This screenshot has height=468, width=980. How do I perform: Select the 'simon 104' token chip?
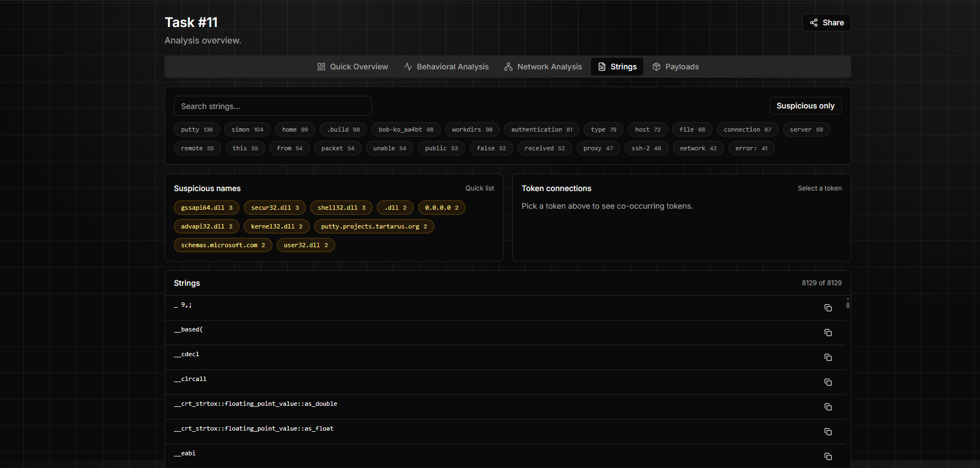248,129
